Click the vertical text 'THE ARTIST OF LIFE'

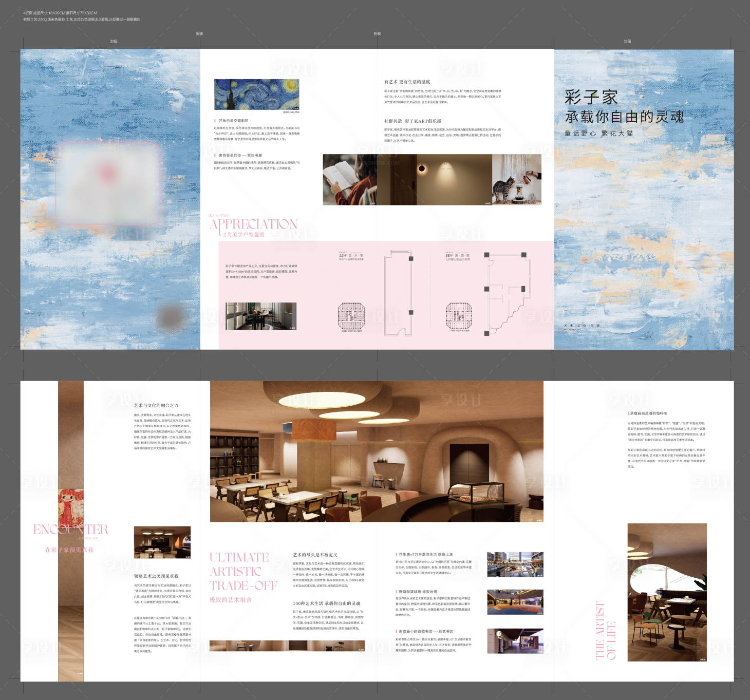pos(605,631)
